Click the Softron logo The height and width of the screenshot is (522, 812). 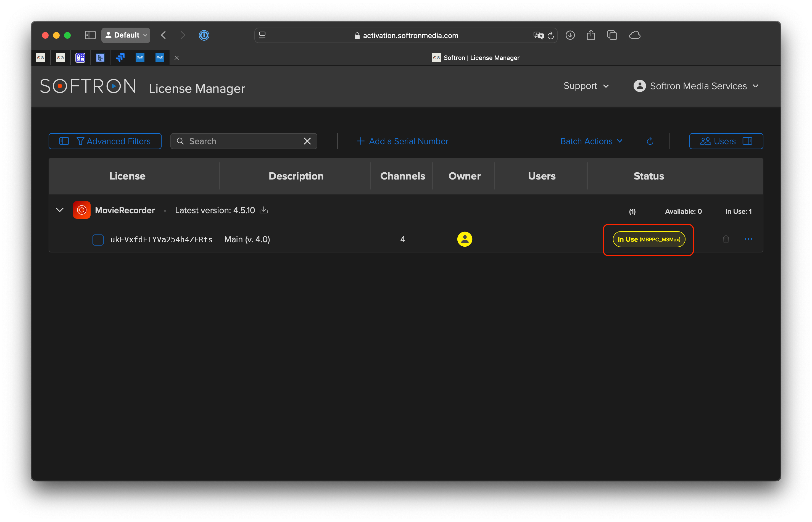[x=88, y=86]
